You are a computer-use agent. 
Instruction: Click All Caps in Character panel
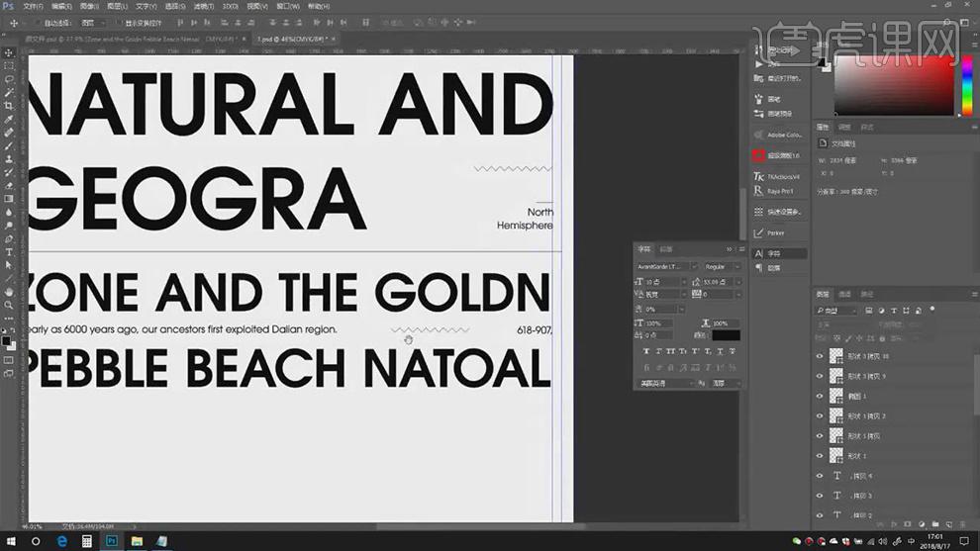point(670,351)
